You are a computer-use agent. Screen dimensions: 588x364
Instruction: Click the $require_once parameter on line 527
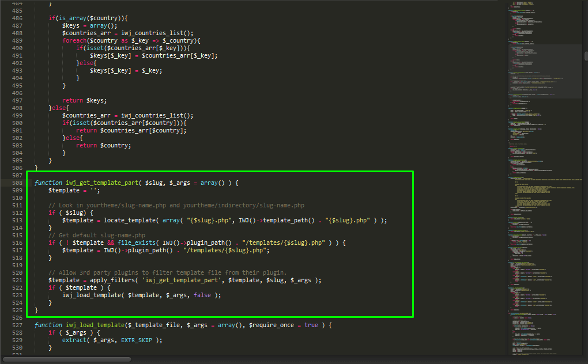[x=272, y=325]
